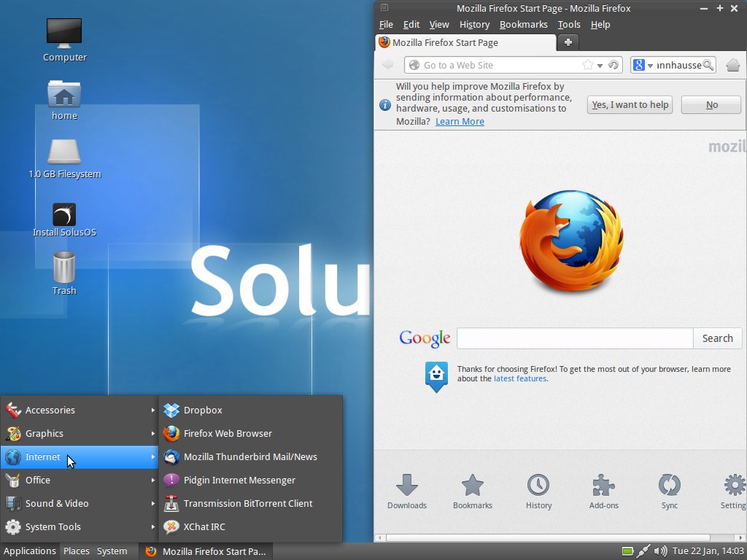Launch Dropbox from the Internet submenu
This screenshot has width=747, height=560.
coord(251,410)
